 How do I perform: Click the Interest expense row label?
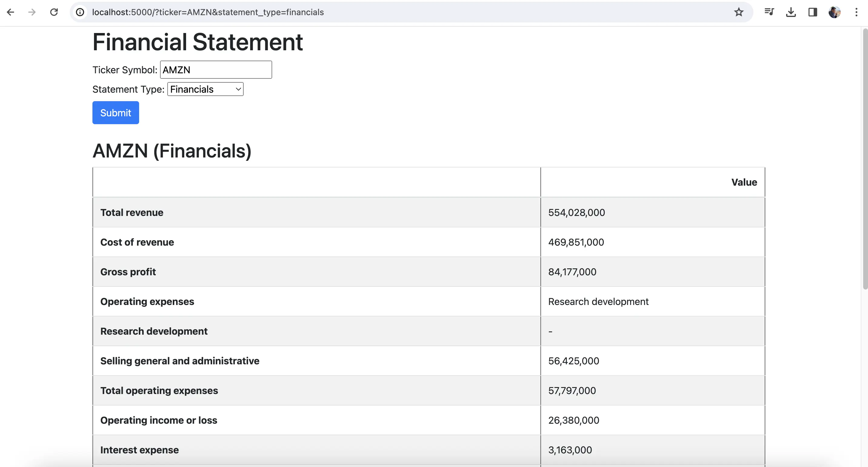tap(139, 449)
